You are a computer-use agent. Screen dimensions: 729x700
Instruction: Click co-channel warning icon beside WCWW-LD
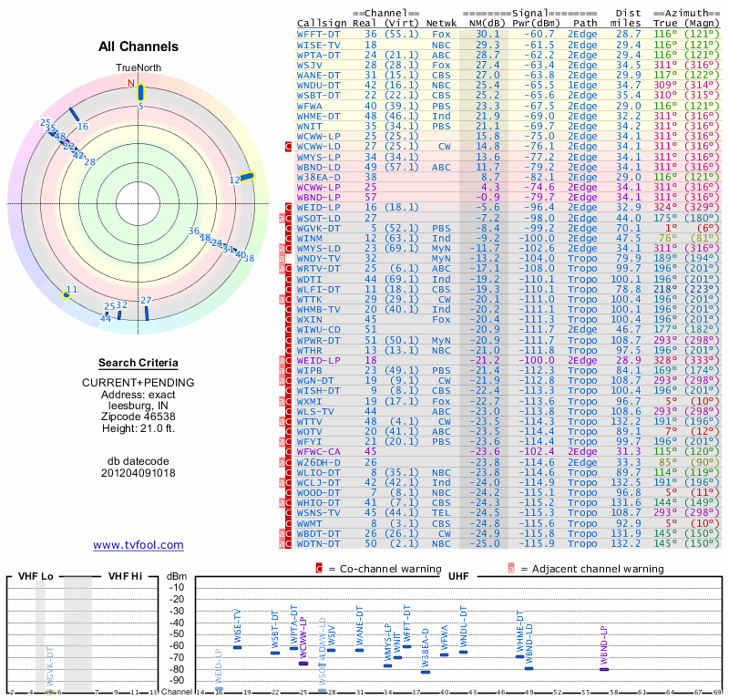click(x=289, y=146)
